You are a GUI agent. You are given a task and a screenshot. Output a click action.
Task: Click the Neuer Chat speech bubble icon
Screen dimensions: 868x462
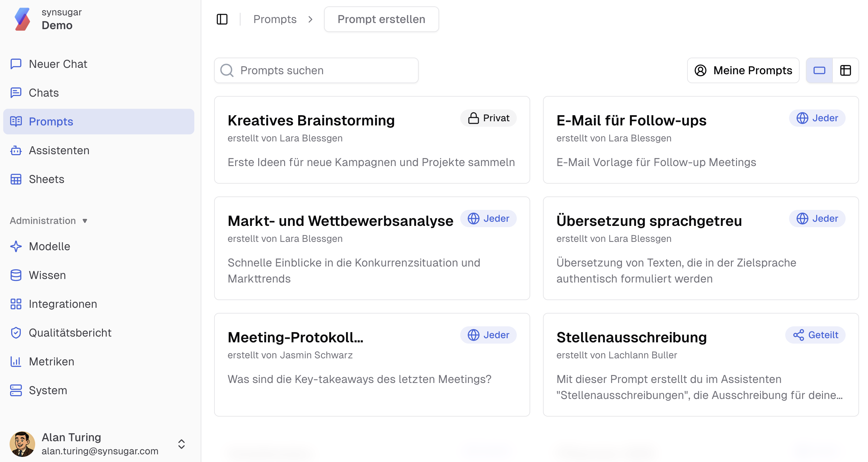pos(16,64)
